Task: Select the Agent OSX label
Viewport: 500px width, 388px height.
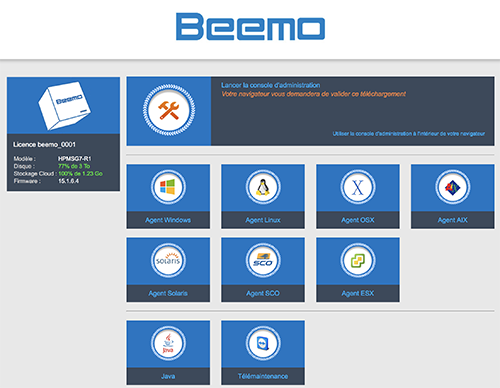Action: [358, 220]
